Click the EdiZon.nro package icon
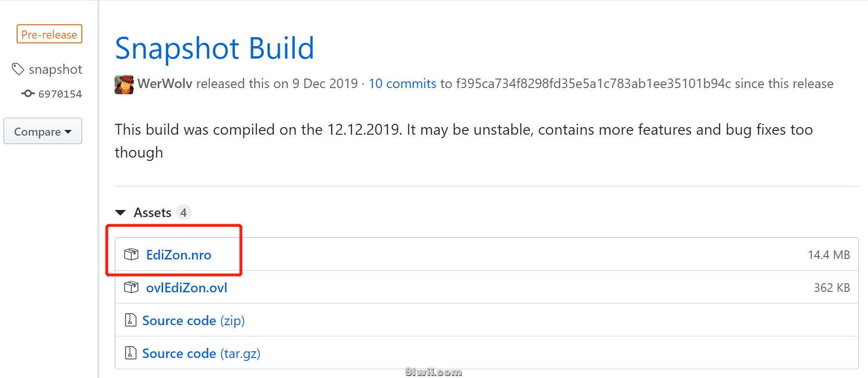The image size is (868, 378). point(131,255)
